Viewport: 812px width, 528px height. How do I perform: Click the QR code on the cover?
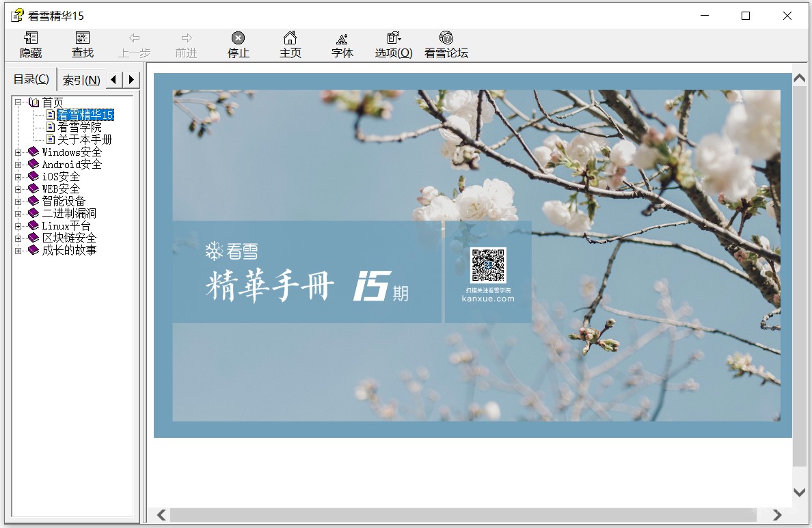coord(488,265)
